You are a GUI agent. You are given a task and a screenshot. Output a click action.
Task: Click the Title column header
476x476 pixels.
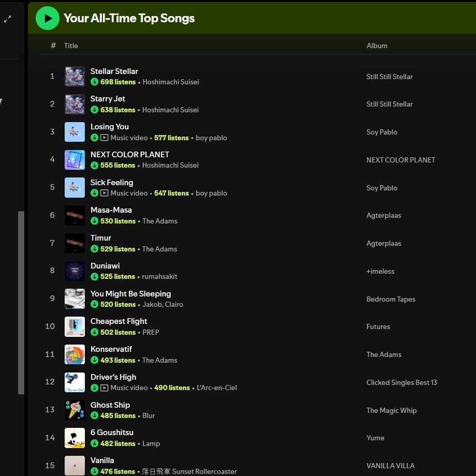click(71, 46)
